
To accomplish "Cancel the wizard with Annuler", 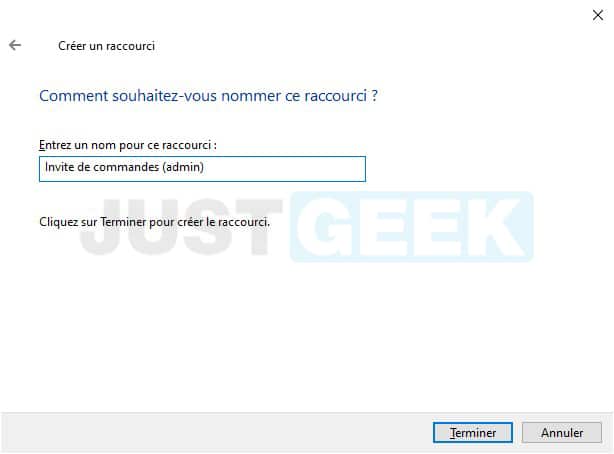I will click(562, 432).
